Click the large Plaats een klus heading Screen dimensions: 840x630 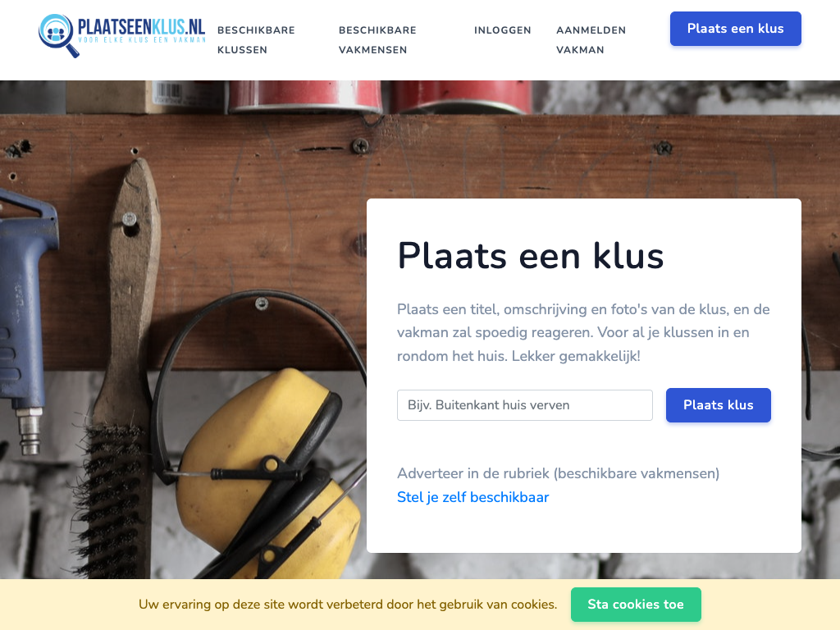point(531,256)
